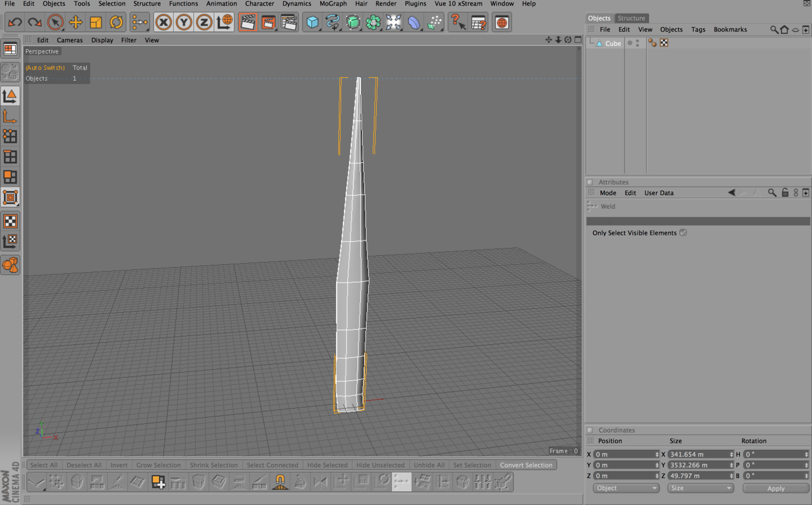The width and height of the screenshot is (812, 505).
Task: Switch to Use Polygons mode
Action: [10, 177]
